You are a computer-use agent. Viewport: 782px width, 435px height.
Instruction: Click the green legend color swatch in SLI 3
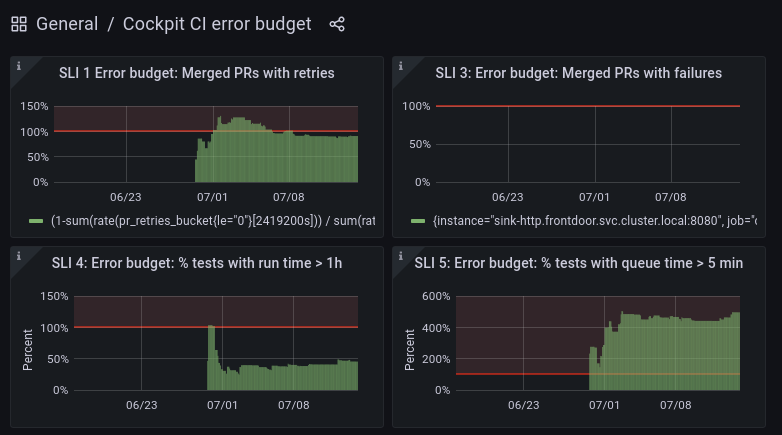pos(418,221)
